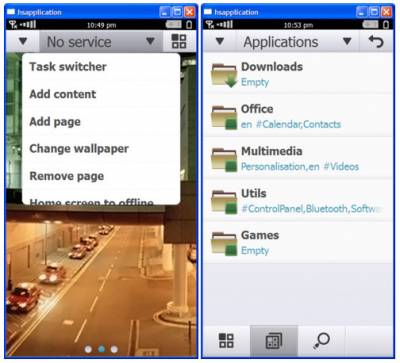400x363 pixels.
Task: Open the Utils folder entry
Action: 298,201
